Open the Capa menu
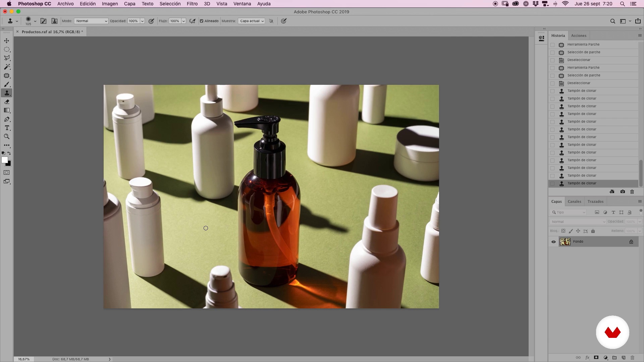Image resolution: width=644 pixels, height=362 pixels. coord(129,4)
